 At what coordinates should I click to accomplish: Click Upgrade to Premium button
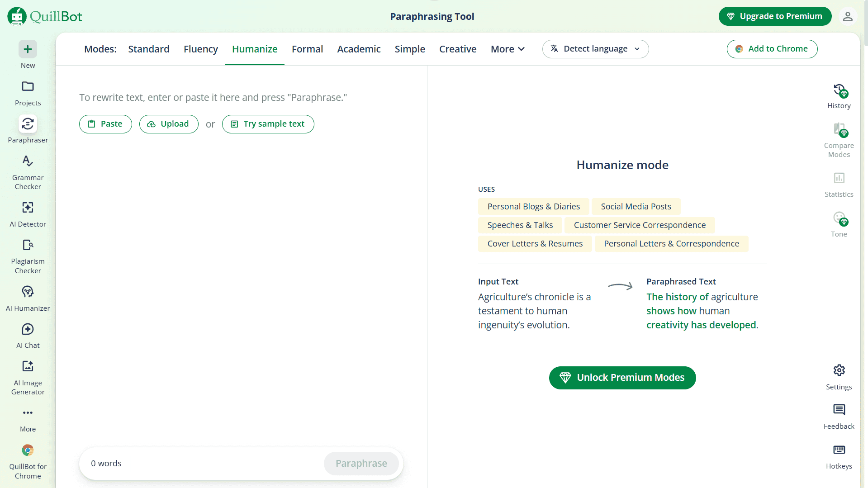(775, 16)
